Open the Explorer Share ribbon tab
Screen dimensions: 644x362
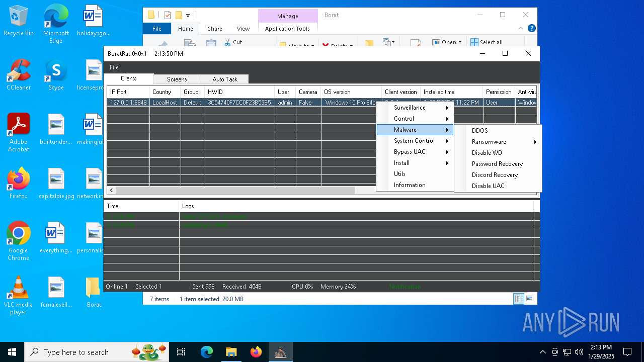point(215,29)
